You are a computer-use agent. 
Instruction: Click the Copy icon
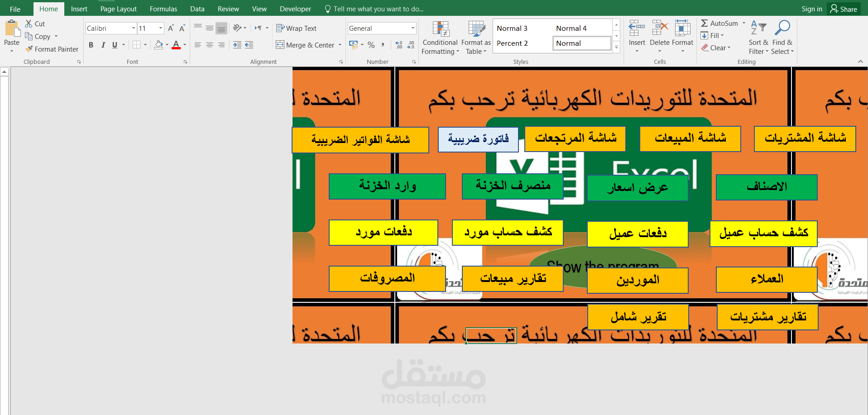point(29,36)
